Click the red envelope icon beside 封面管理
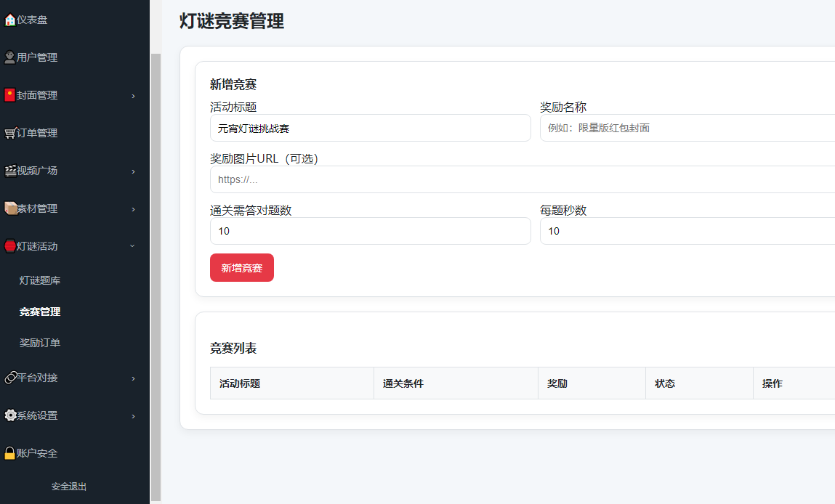 (x=10, y=95)
